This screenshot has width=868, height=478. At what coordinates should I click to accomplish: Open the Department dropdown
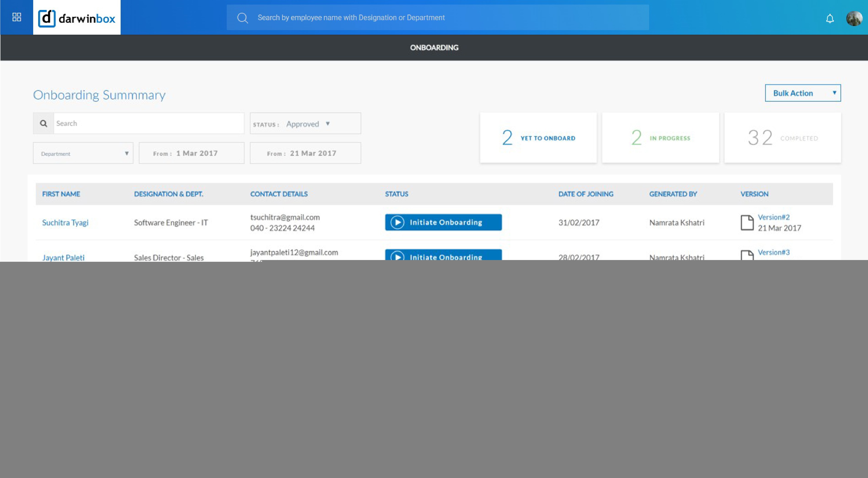click(83, 153)
